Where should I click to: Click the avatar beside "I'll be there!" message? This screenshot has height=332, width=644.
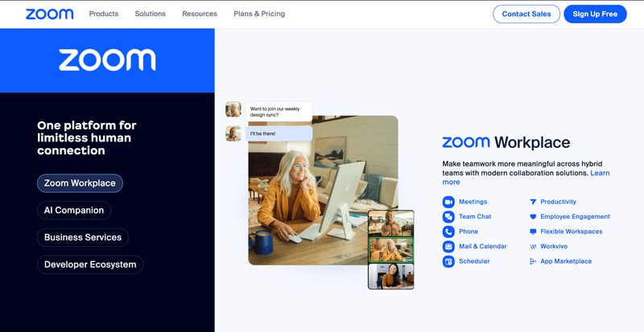[233, 133]
